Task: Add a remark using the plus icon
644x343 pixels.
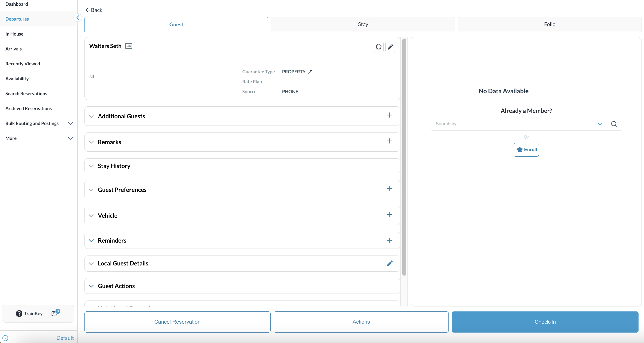Action: click(389, 141)
